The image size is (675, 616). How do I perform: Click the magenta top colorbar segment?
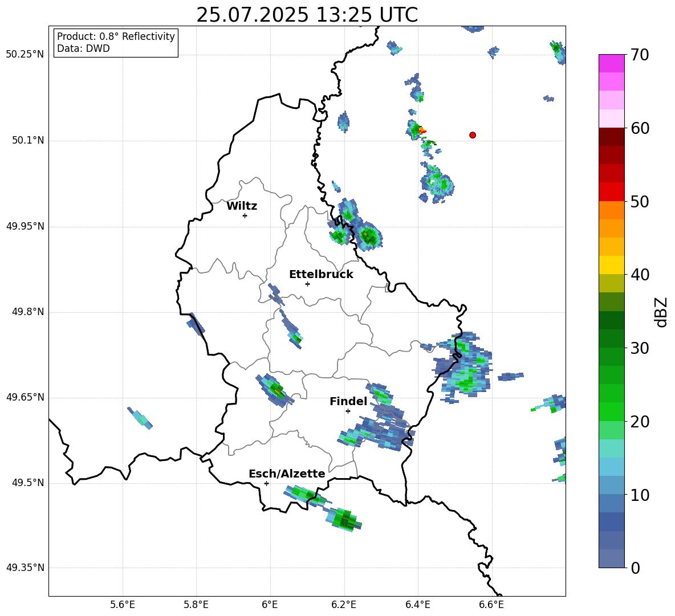point(611,63)
